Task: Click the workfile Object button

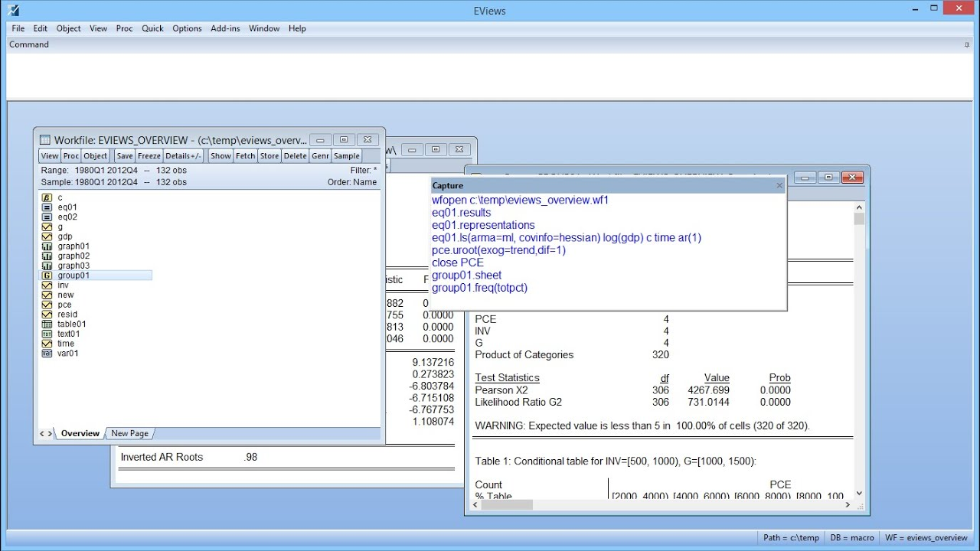Action: (96, 156)
